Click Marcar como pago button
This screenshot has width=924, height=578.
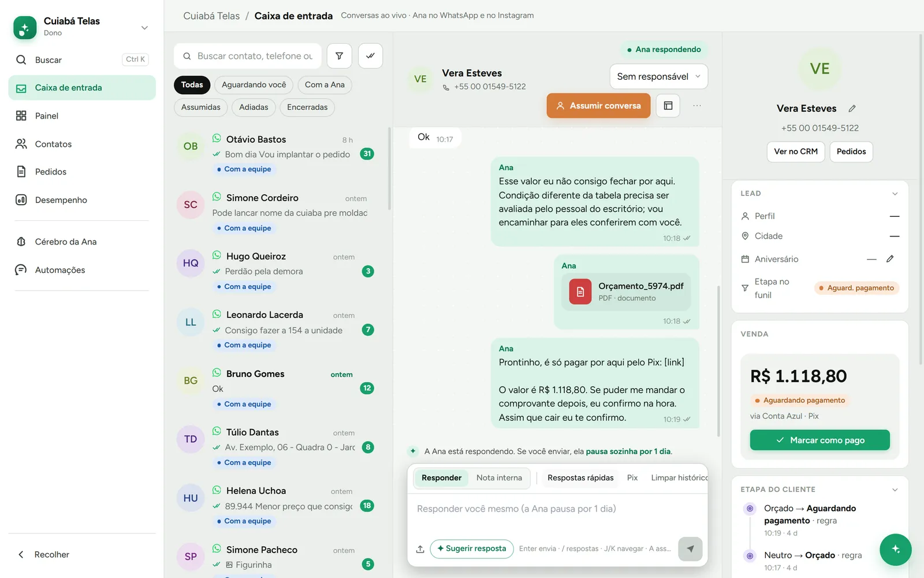[819, 440]
